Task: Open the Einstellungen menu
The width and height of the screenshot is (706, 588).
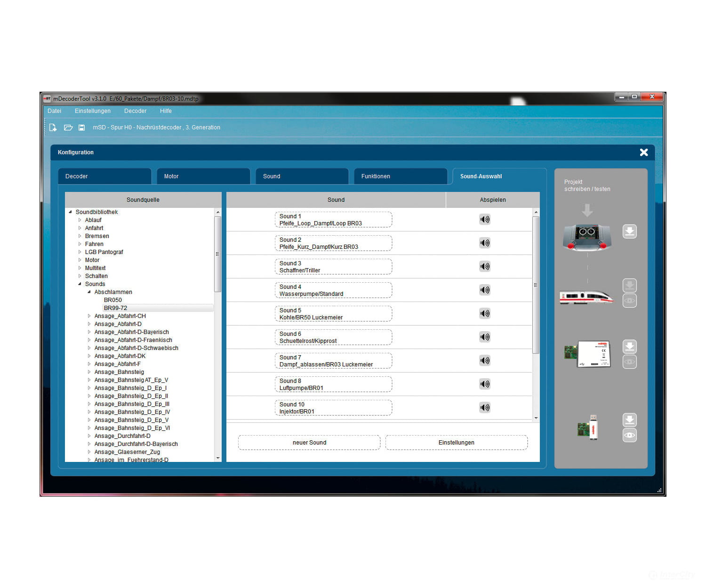Action: tap(93, 111)
